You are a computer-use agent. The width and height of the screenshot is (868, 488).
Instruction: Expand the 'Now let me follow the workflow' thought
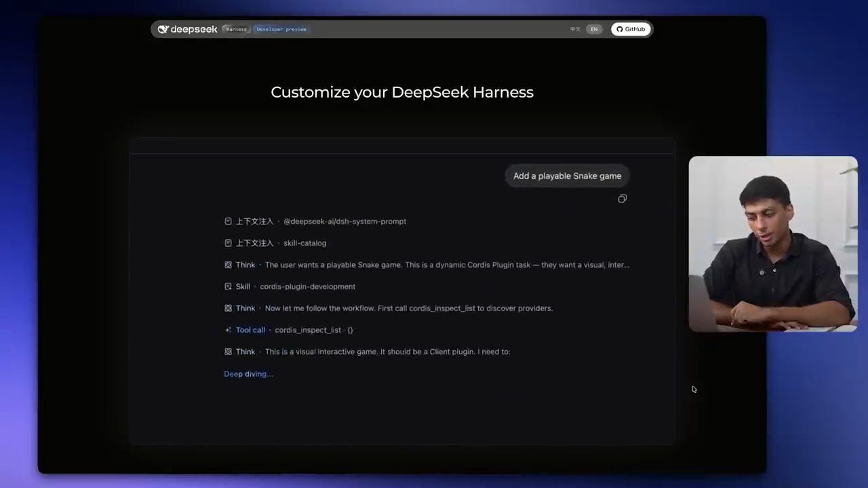pos(389,308)
